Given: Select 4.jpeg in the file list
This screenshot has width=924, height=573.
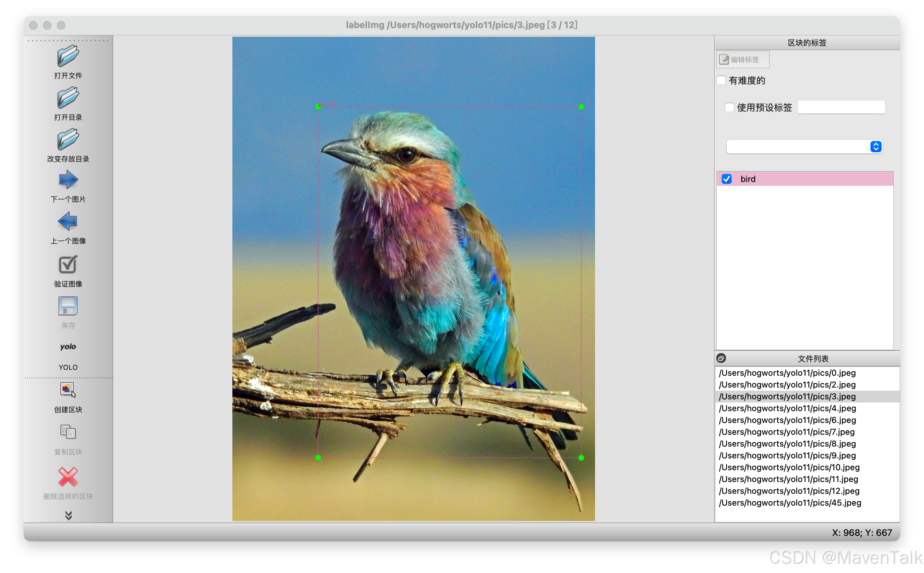Looking at the screenshot, I should coord(787,408).
